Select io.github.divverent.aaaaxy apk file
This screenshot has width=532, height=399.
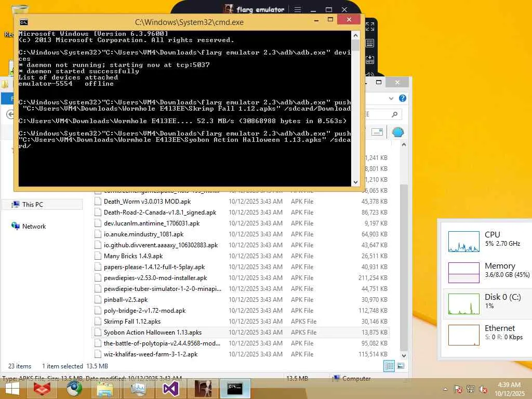point(161,245)
